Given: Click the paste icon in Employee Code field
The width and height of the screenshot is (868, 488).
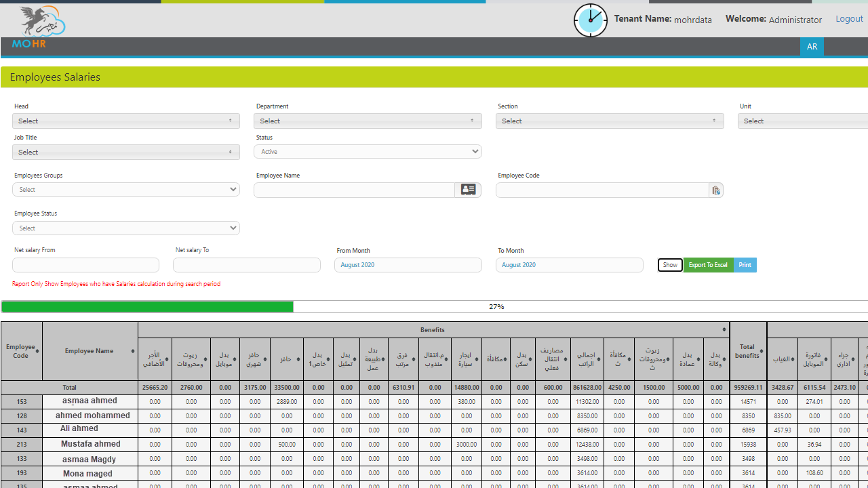Looking at the screenshot, I should [716, 190].
